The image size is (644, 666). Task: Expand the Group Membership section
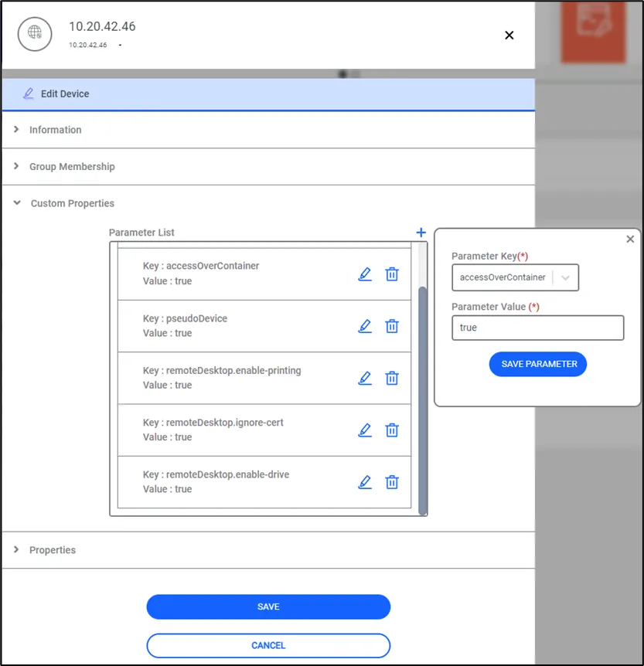coord(268,167)
